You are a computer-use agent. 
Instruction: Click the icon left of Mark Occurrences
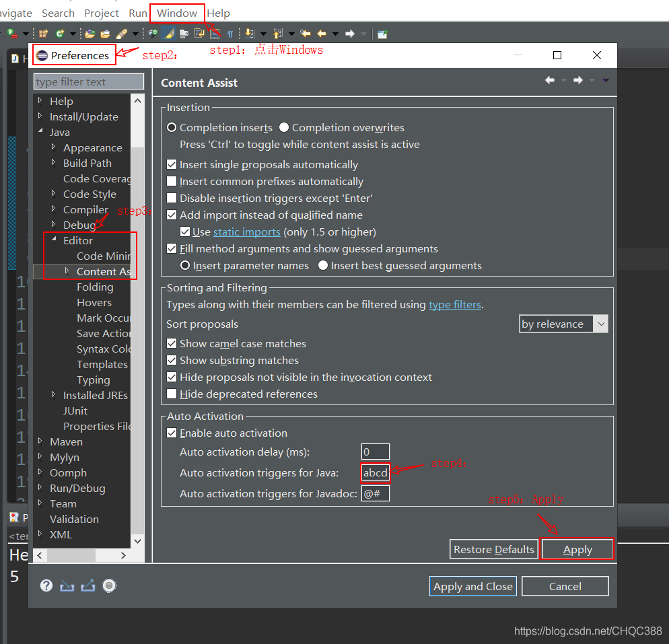[x=153, y=33]
